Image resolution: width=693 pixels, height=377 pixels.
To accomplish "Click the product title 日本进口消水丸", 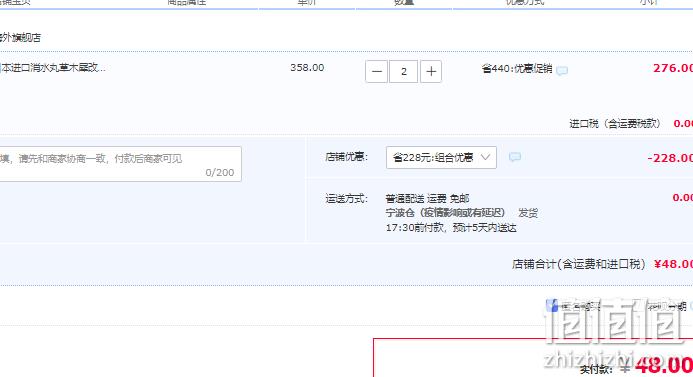I will (53, 68).
